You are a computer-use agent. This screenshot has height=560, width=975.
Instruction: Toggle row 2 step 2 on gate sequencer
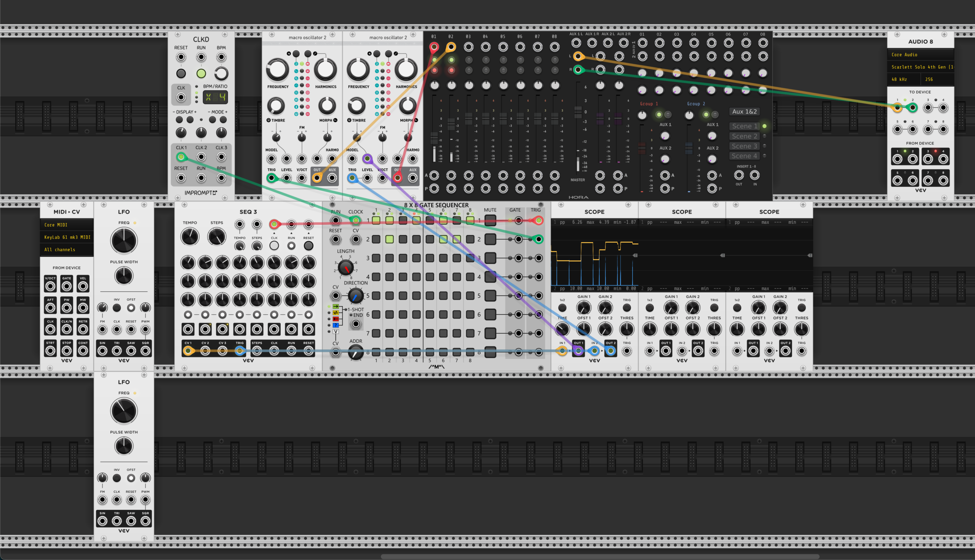[389, 239]
